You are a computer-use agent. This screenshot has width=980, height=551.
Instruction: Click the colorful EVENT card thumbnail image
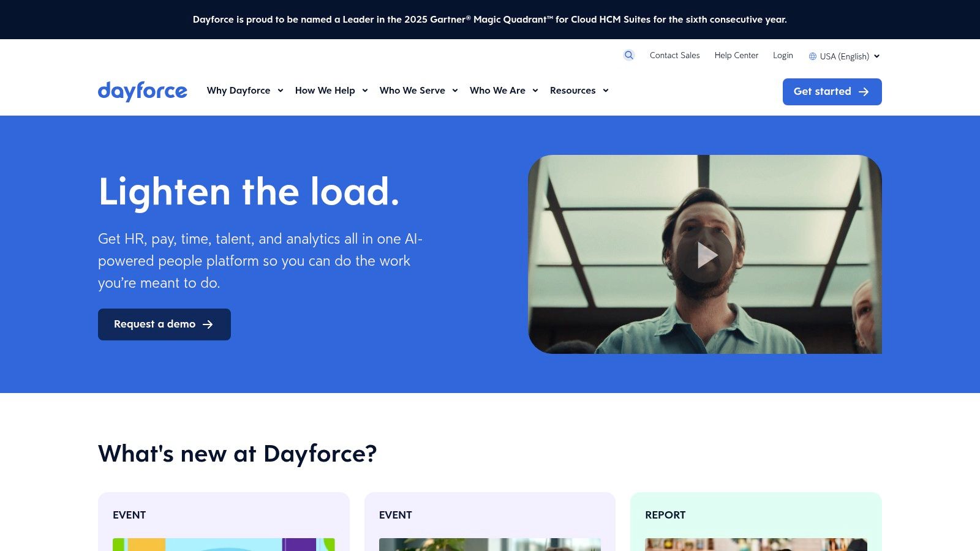[223, 545]
